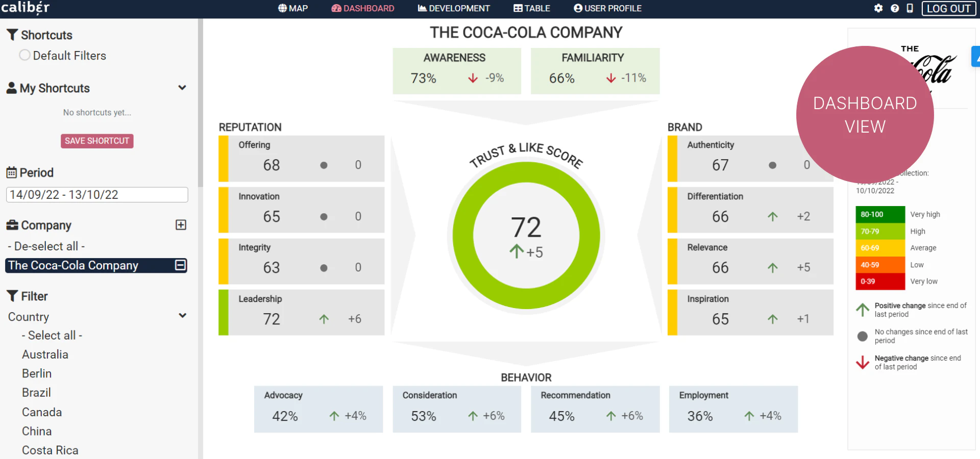Select the Default Filters radio button
The image size is (980, 459).
pos(24,55)
